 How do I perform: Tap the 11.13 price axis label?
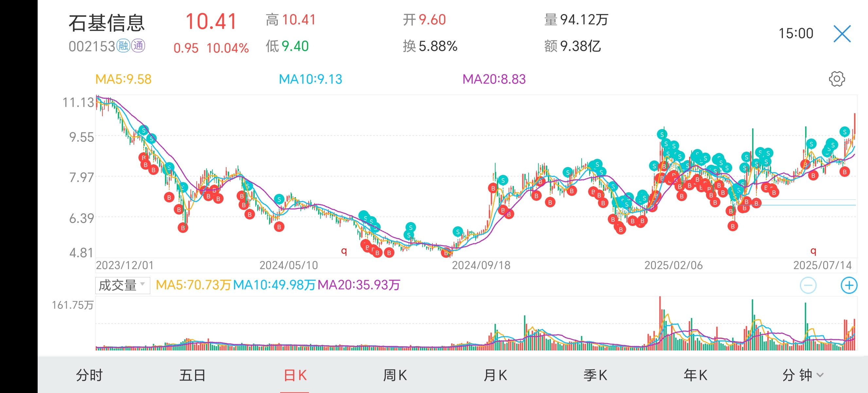point(78,103)
